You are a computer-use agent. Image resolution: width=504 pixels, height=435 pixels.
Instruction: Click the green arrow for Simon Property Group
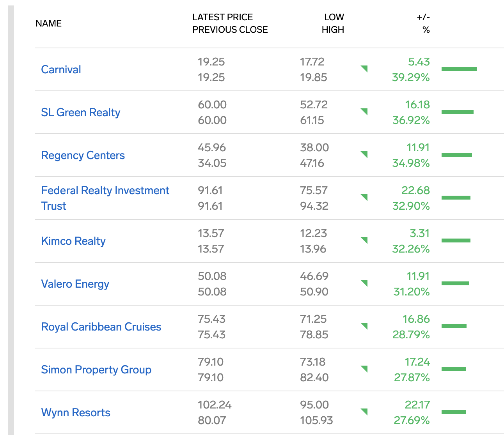[x=365, y=369]
